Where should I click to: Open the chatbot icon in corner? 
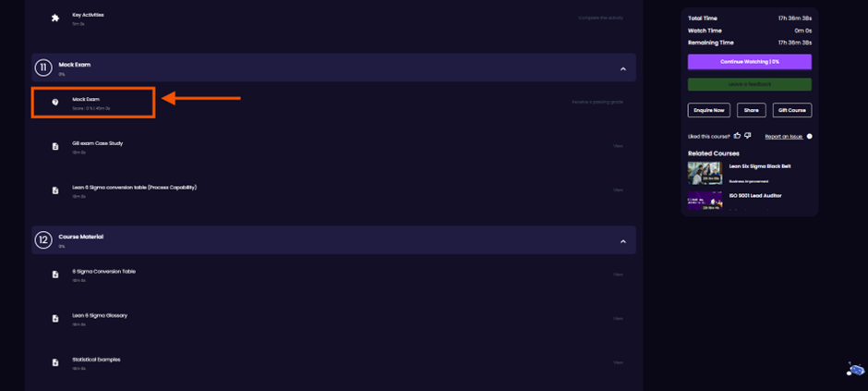coord(855,369)
